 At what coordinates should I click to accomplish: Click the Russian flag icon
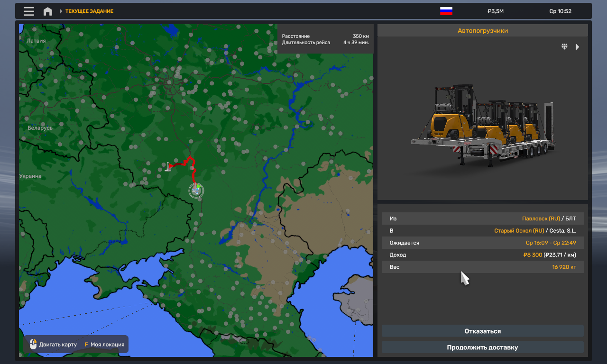coord(446,11)
